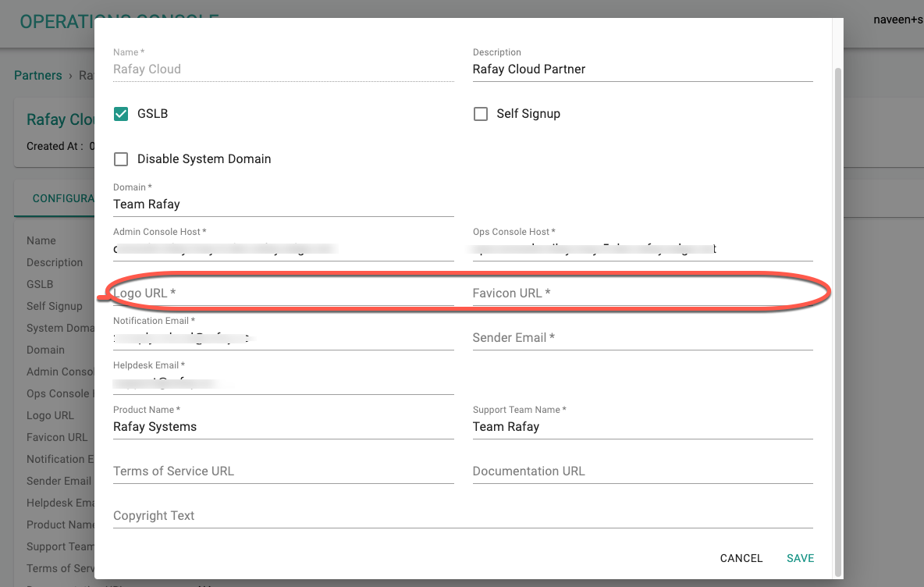
Task: Click Terms of Service URL input
Action: click(x=283, y=471)
